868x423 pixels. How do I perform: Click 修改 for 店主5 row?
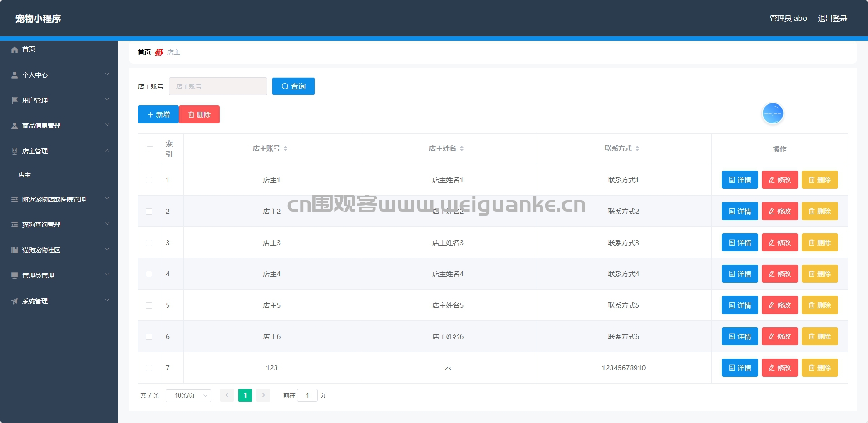tap(780, 305)
